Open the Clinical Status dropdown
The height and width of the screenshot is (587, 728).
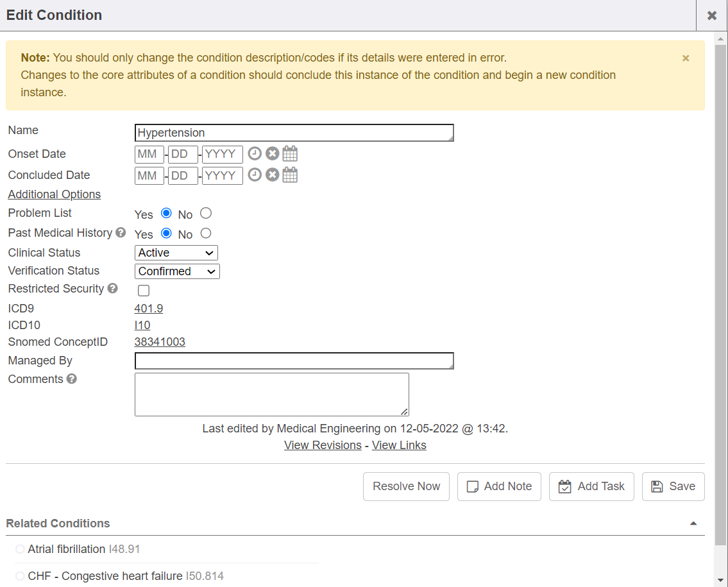[176, 253]
